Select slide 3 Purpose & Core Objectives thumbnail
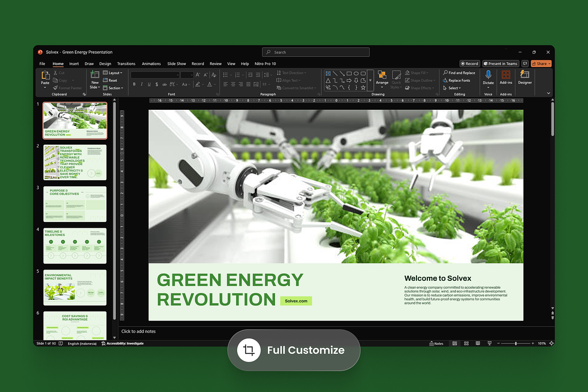588x392 pixels. click(74, 204)
